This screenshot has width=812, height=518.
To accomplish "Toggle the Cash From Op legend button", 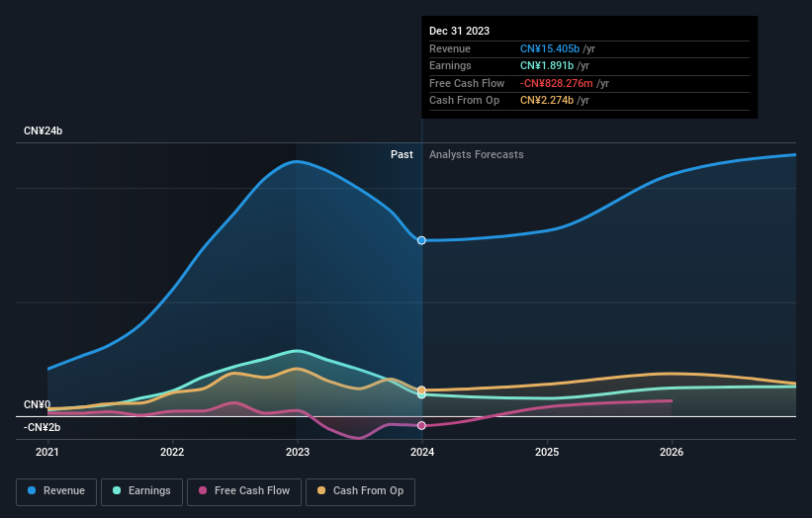I will [x=360, y=491].
